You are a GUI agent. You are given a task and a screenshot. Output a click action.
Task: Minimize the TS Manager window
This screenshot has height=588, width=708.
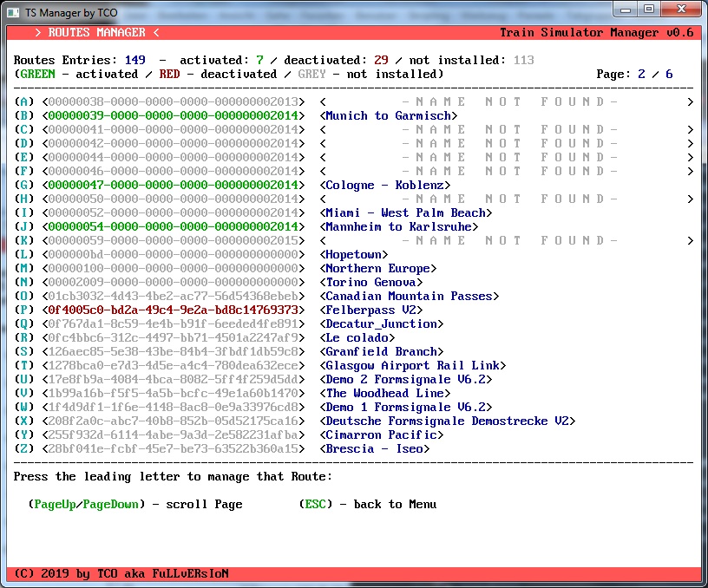pyautogui.click(x=626, y=10)
